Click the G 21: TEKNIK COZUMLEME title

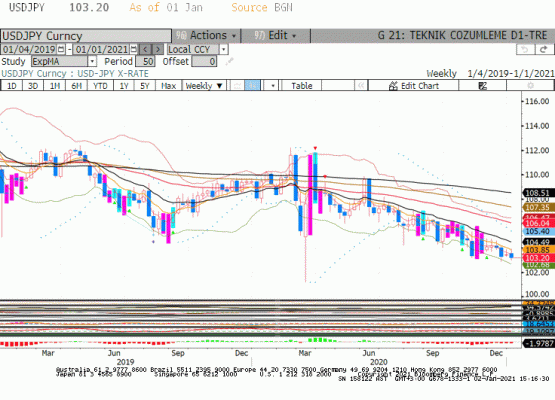point(462,35)
